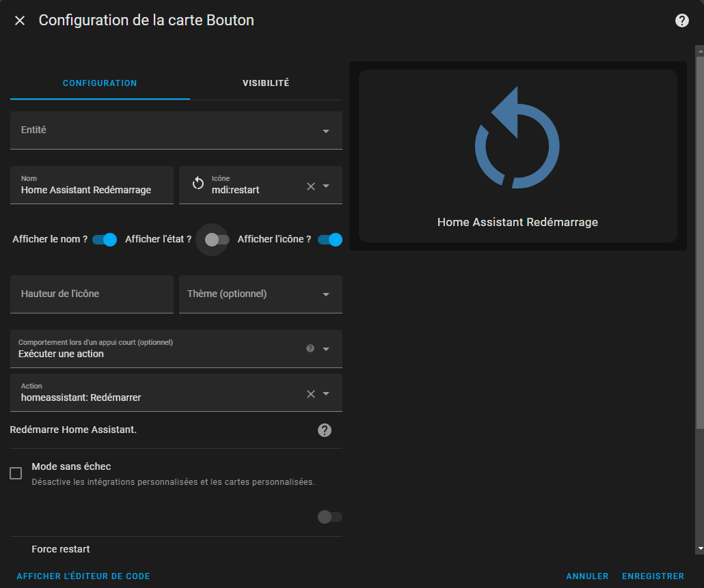Click the vertical scrollbar thumb

pyautogui.click(x=700, y=242)
